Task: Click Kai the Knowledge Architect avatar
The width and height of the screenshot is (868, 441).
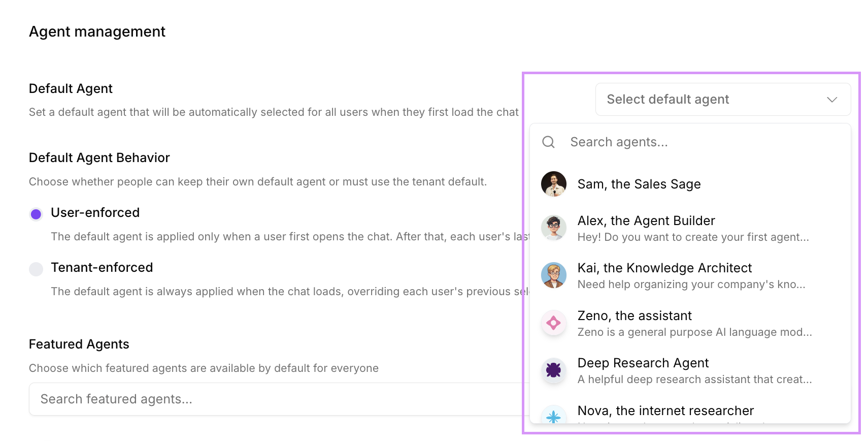Action: [553, 275]
